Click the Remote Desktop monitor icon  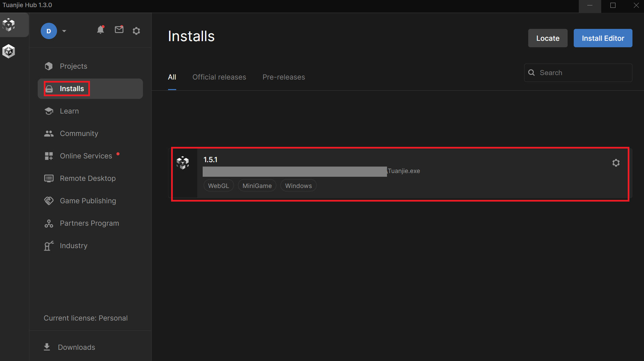click(49, 178)
